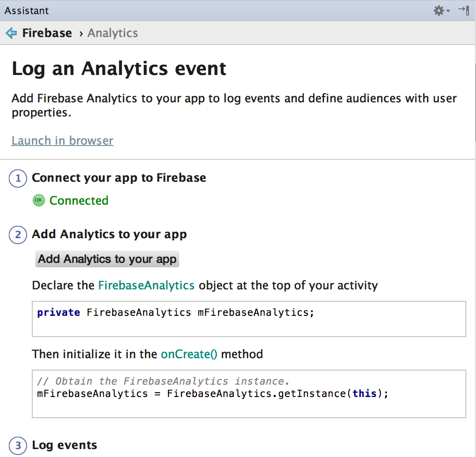The image size is (476, 457).
Task: Open the Launch in browser link
Action: click(62, 141)
